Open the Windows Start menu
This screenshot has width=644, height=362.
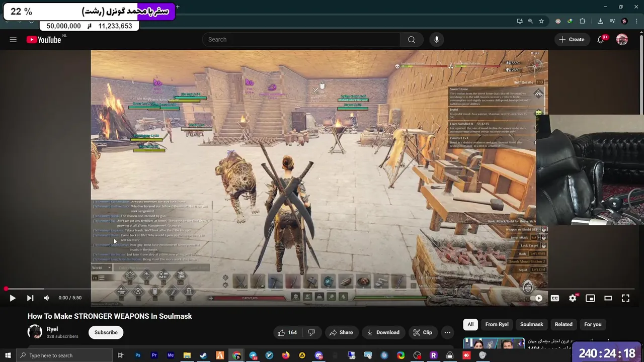[8, 355]
